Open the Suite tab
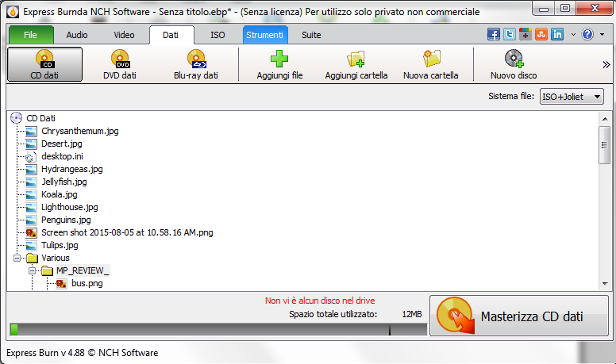This screenshot has height=364, width=616. coord(311,35)
